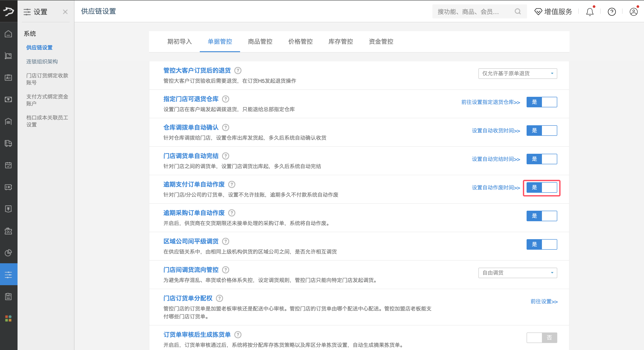Image resolution: width=644 pixels, height=350 pixels.
Task: Open the home icon in left sidebar
Action: click(x=9, y=34)
